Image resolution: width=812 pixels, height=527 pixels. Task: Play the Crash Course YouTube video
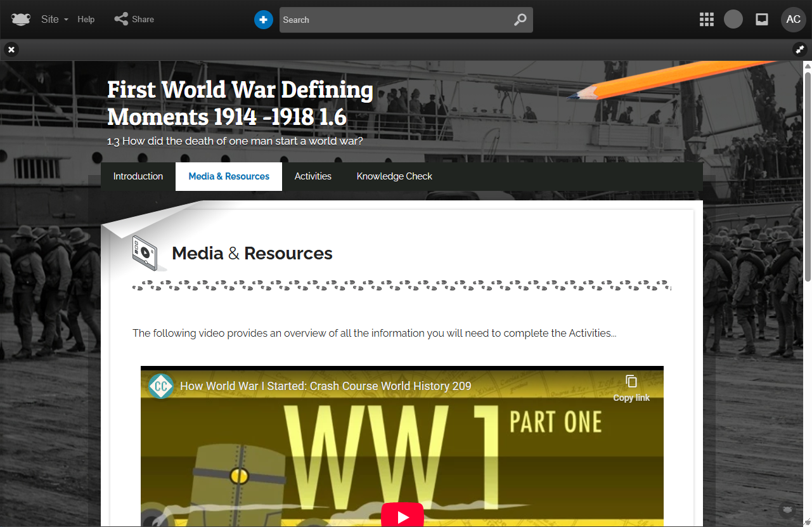pyautogui.click(x=402, y=516)
